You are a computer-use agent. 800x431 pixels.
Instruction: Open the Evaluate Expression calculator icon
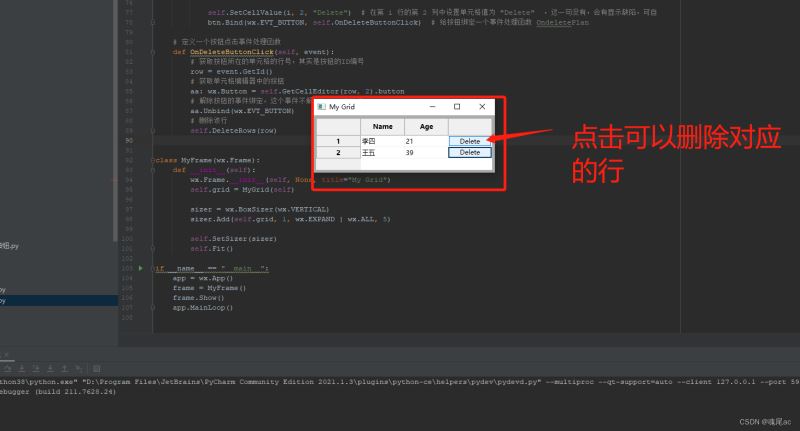[96, 368]
